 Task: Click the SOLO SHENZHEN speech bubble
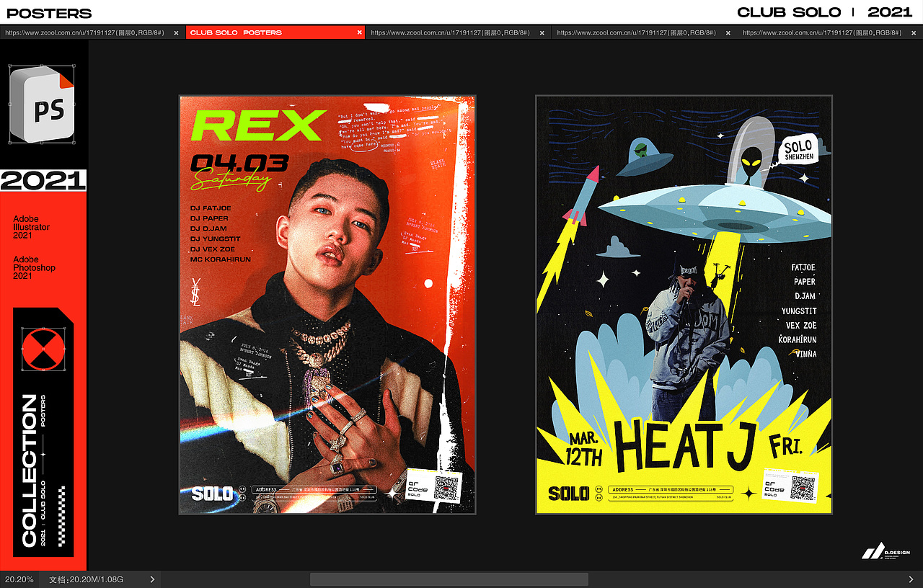[799, 149]
